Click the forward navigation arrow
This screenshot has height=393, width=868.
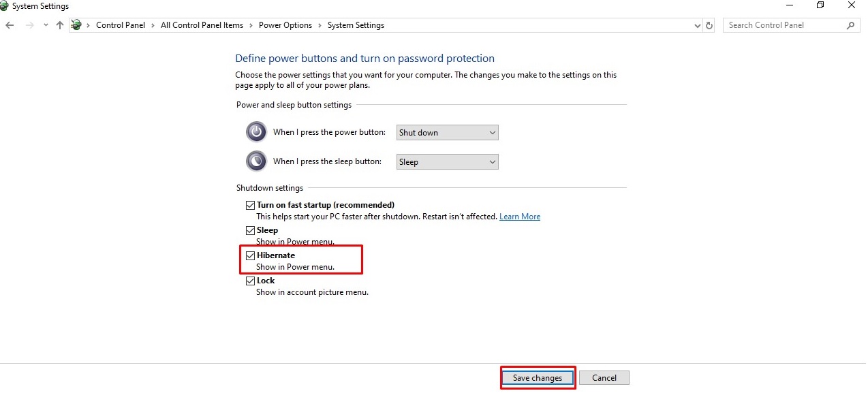[29, 25]
